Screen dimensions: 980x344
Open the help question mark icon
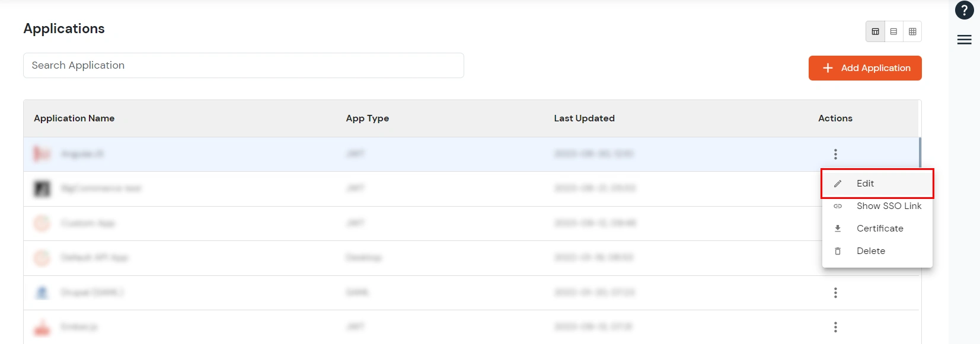[965, 10]
